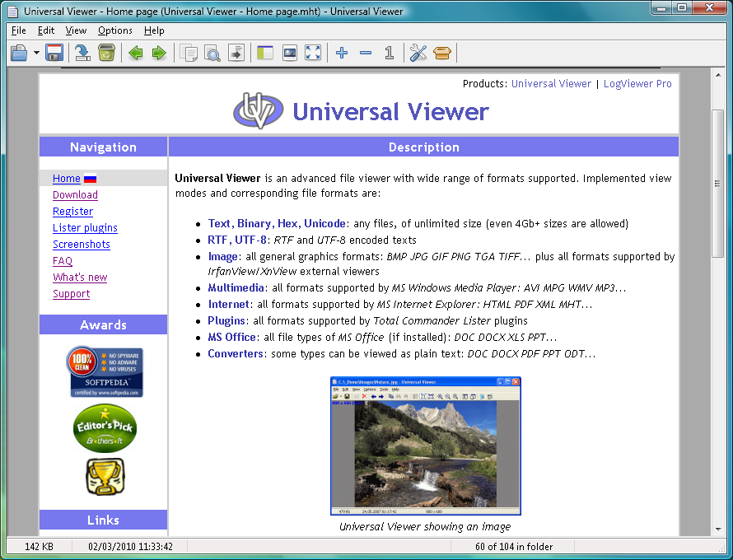Click the 'Awards' section header
This screenshot has width=733, height=560.
point(103,324)
